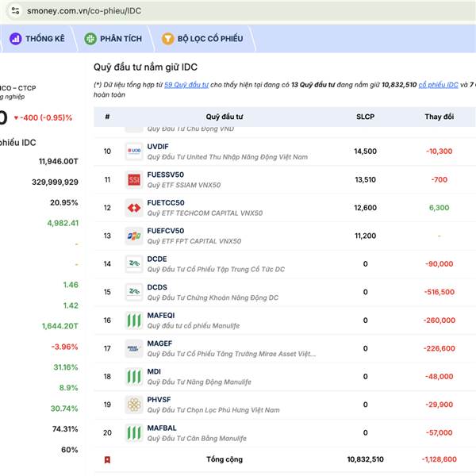The image size is (476, 476).
Task: Click the 10,832,510 total SLCP value
Action: pyautogui.click(x=365, y=459)
